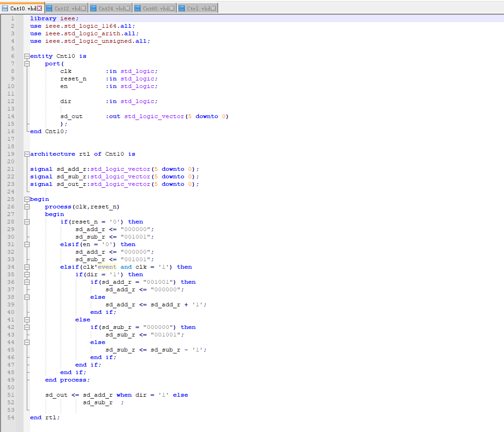The width and height of the screenshot is (504, 432).
Task: Switch to the Ctrl.vhd tab
Action: point(197,8)
